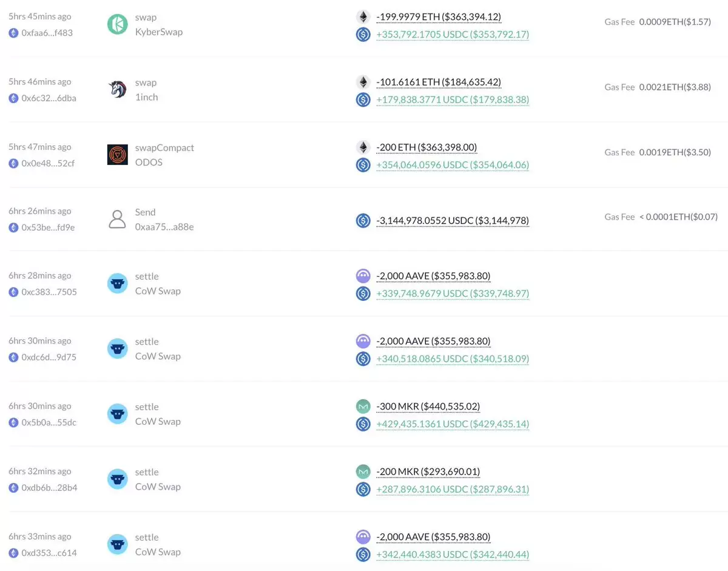728x571 pixels.
Task: Click -199.9979 ETH sent amount
Action: coord(439,17)
